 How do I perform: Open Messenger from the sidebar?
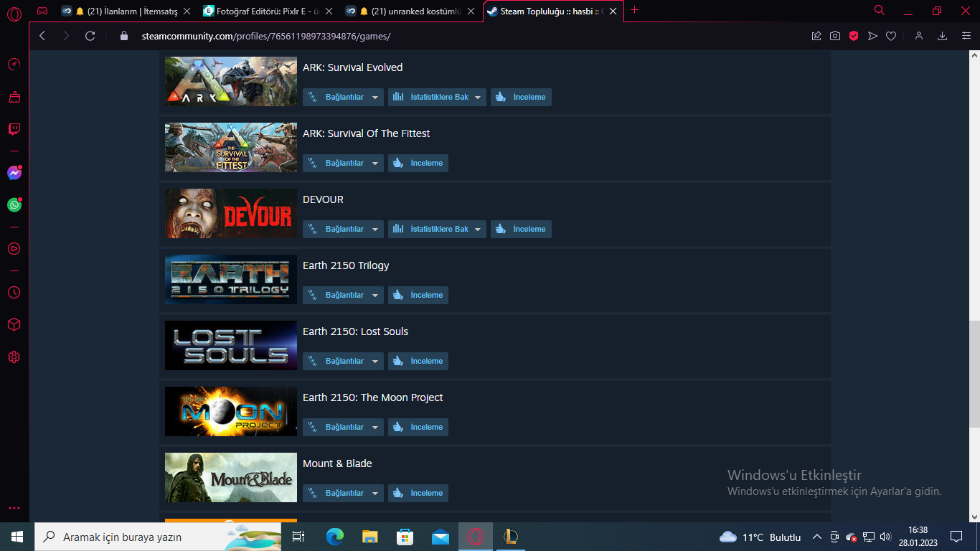(x=14, y=173)
